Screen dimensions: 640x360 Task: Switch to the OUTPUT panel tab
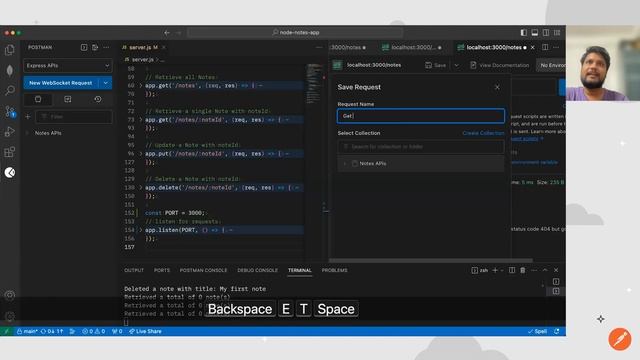click(x=134, y=270)
